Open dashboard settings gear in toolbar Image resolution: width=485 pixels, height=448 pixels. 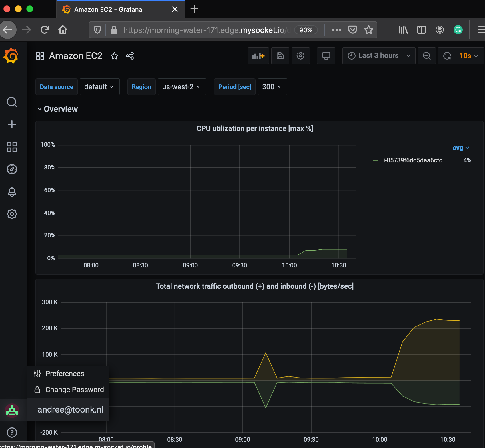300,56
